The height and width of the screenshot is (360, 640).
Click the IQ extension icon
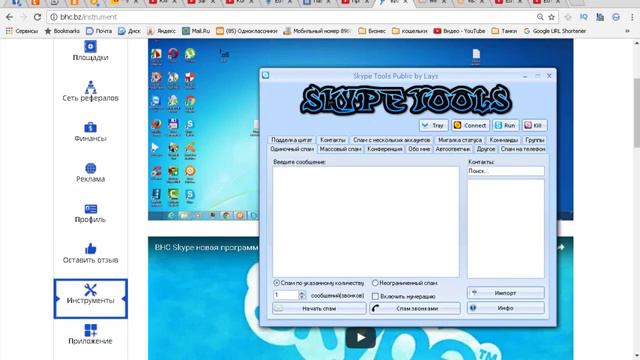tap(584, 17)
